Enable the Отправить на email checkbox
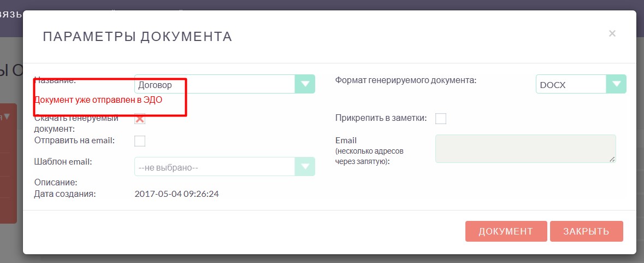Image resolution: width=644 pixels, height=263 pixels. (140, 141)
